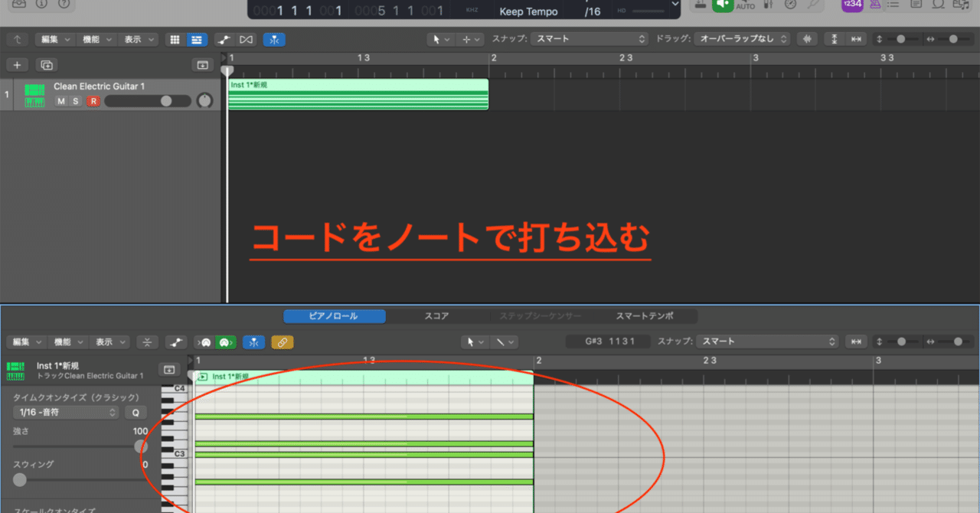980x513 pixels.
Task: Switch to ピアノロール tab
Action: pyautogui.click(x=334, y=316)
